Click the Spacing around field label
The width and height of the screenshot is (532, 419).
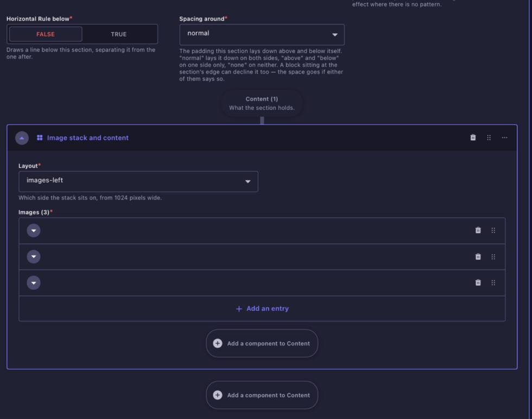tap(203, 18)
